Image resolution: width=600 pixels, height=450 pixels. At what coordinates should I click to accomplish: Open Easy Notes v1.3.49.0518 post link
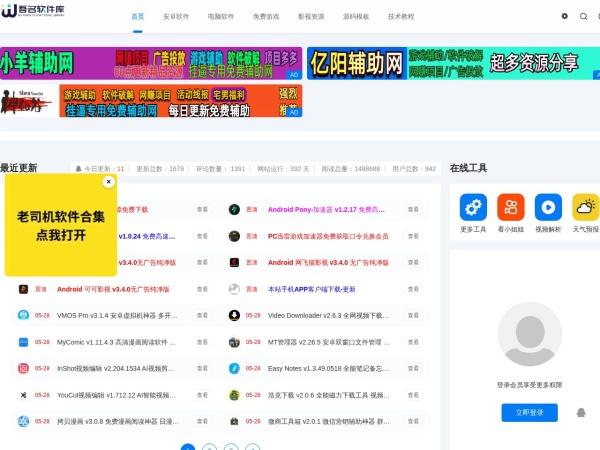(328, 368)
